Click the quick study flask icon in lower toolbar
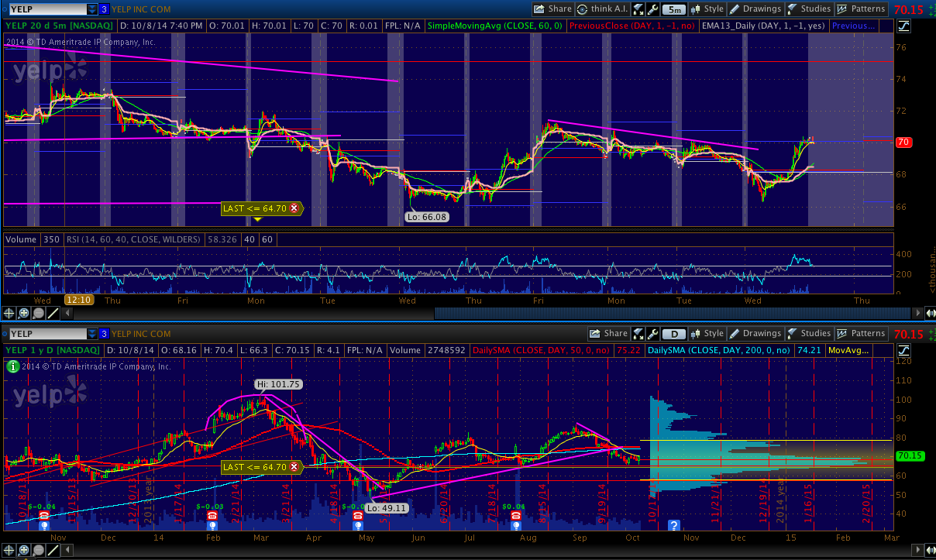 click(638, 334)
